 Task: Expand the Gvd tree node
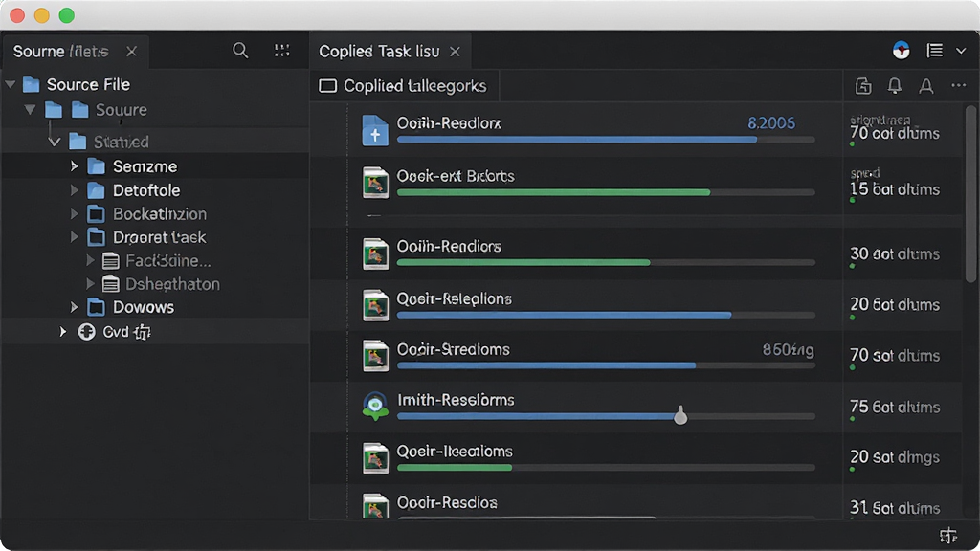pyautogui.click(x=62, y=332)
